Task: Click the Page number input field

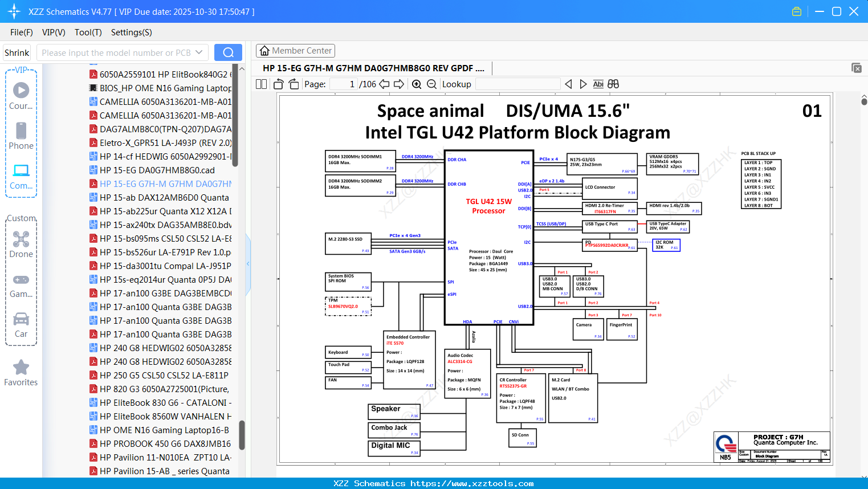Action: coord(344,84)
